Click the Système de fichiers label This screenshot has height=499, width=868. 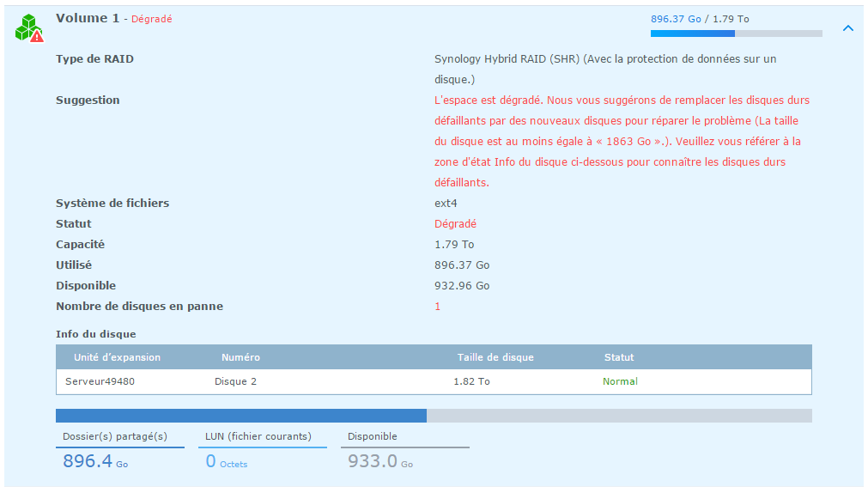112,204
